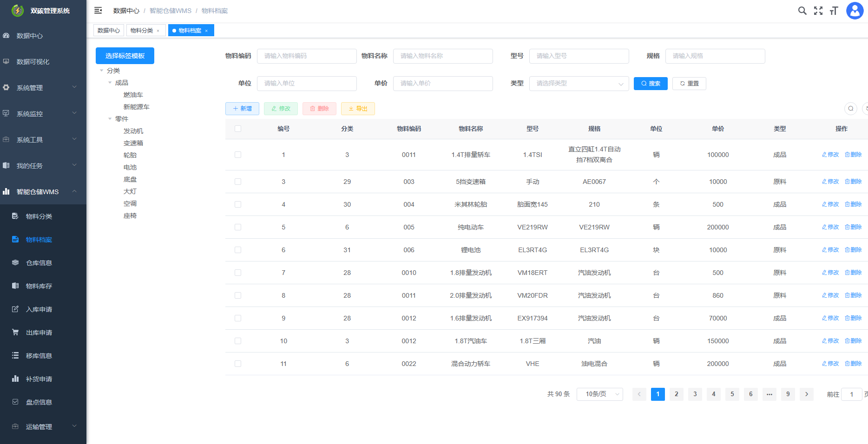The height and width of the screenshot is (444, 868).
Task: Click 修改 icon link in 锂电池 row
Action: [830, 250]
